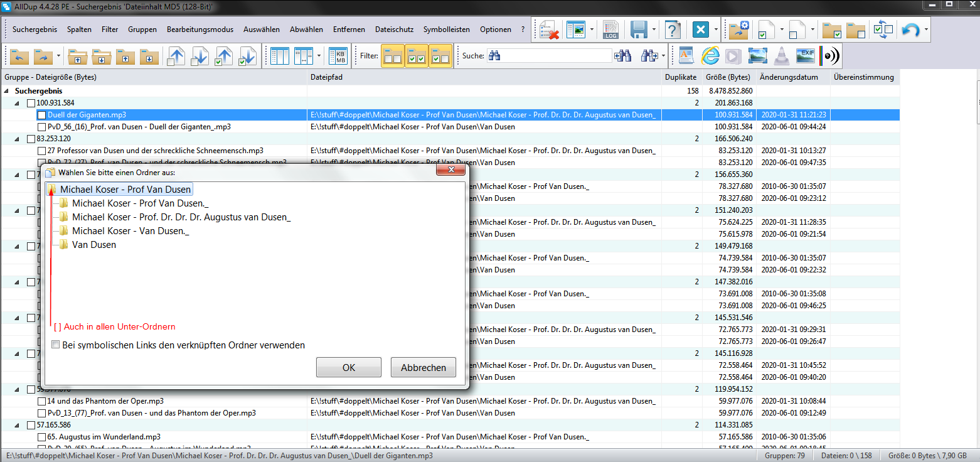The height and width of the screenshot is (462, 980).
Task: Open the Internet Explorer toolbar icon
Action: click(x=710, y=56)
